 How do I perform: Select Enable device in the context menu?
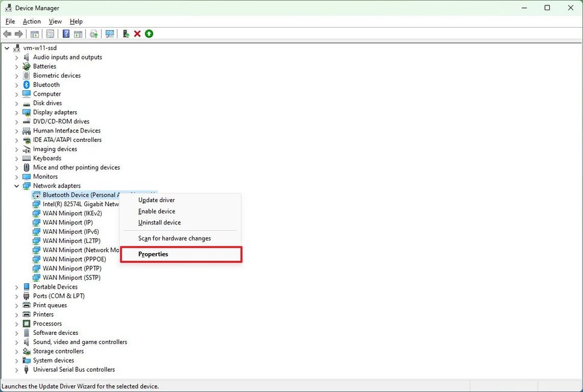tap(156, 211)
